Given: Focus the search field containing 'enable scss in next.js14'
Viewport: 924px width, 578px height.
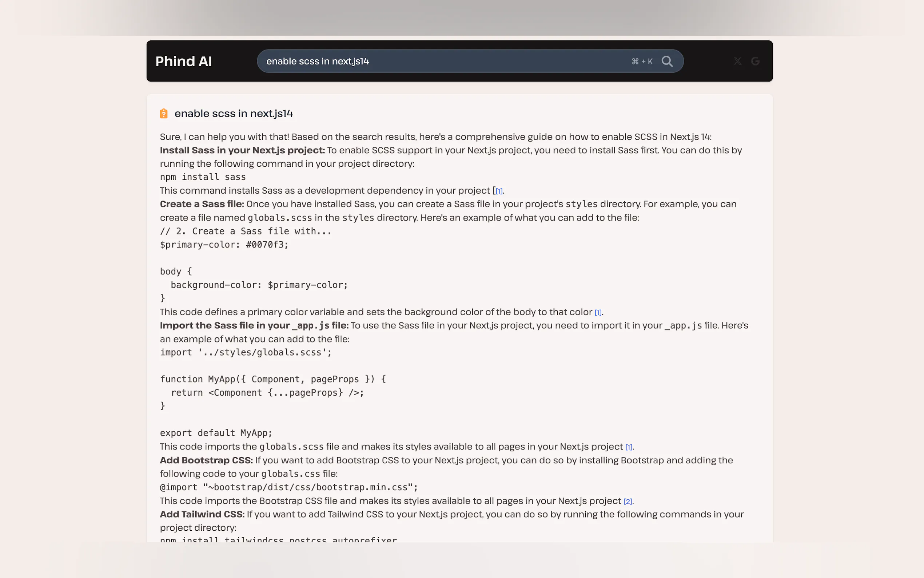Looking at the screenshot, I should 420,61.
